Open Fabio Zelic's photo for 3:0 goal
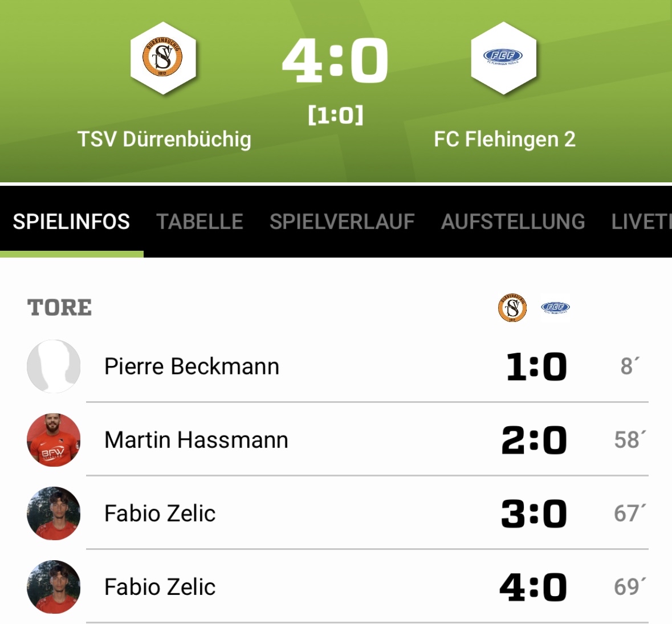This screenshot has height=624, width=672. (x=54, y=513)
